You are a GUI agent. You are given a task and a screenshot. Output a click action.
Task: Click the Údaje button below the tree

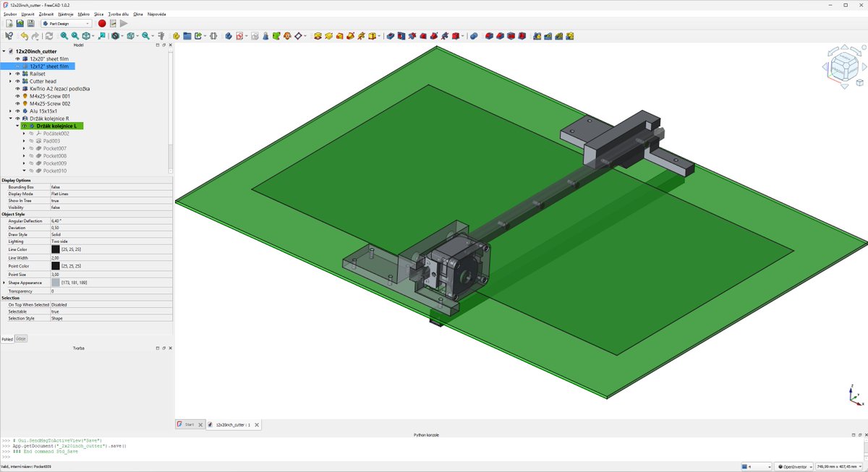pos(20,338)
